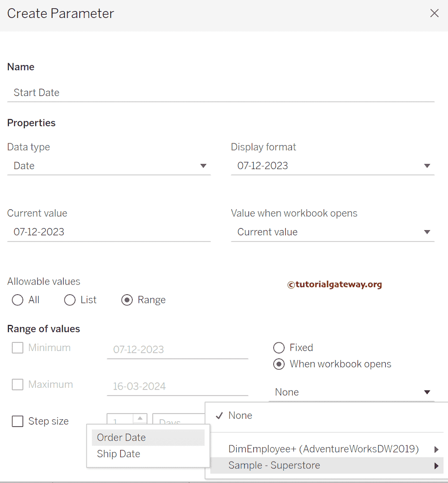The image size is (448, 483).
Task: Select the Range allowable values option
Action: coord(126,300)
